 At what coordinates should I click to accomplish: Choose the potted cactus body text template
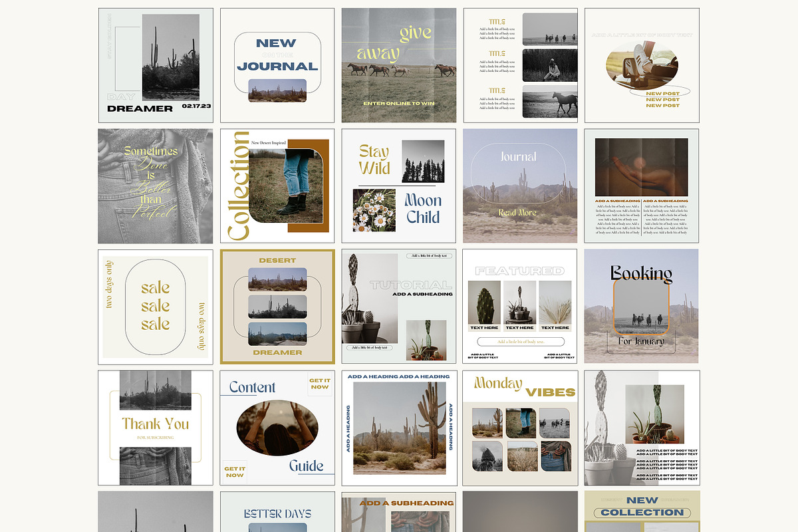(642, 428)
